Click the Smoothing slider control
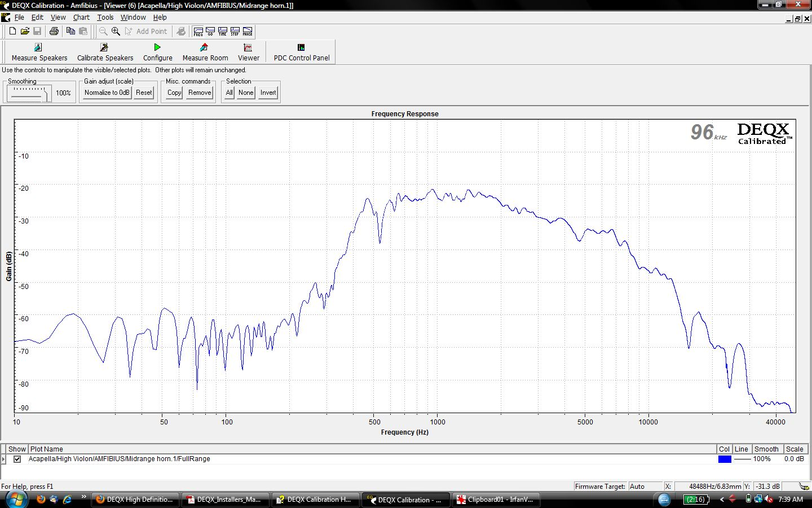The height and width of the screenshot is (508, 812). (28, 93)
